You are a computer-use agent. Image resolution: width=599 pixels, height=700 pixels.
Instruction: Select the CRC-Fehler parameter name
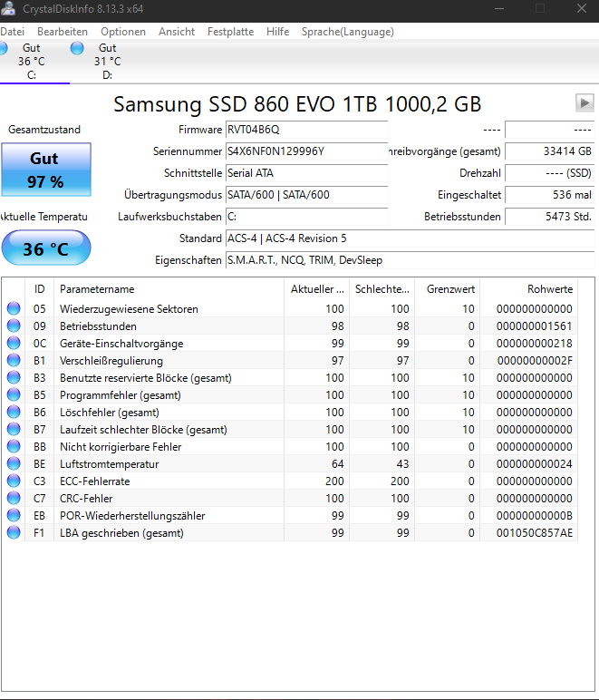pyautogui.click(x=86, y=499)
